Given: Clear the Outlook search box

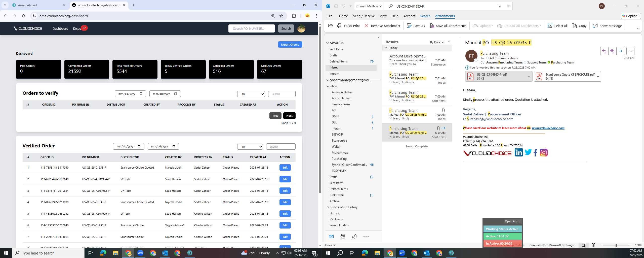Looking at the screenshot, I should [508, 6].
